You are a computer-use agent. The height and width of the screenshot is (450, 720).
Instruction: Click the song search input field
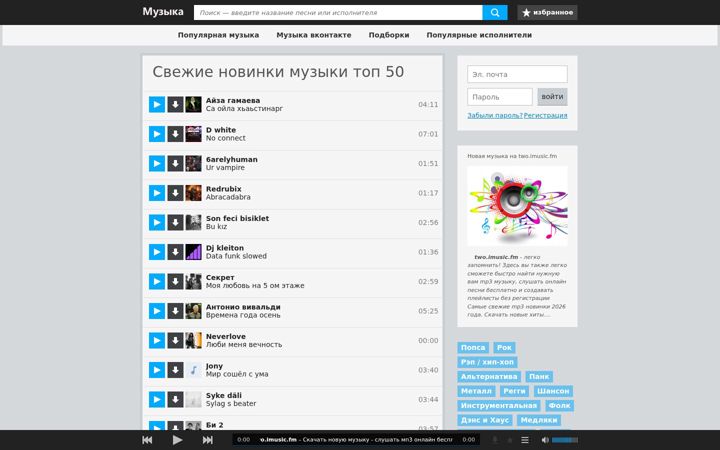(338, 12)
